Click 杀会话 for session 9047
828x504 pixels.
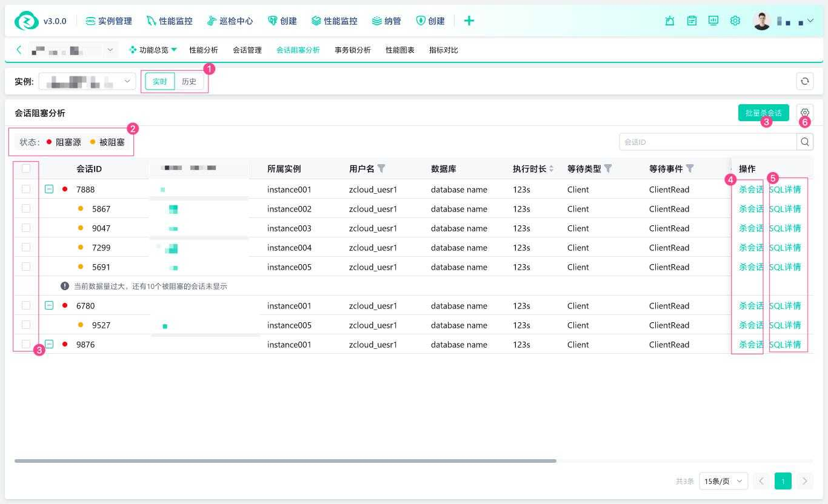coord(751,228)
